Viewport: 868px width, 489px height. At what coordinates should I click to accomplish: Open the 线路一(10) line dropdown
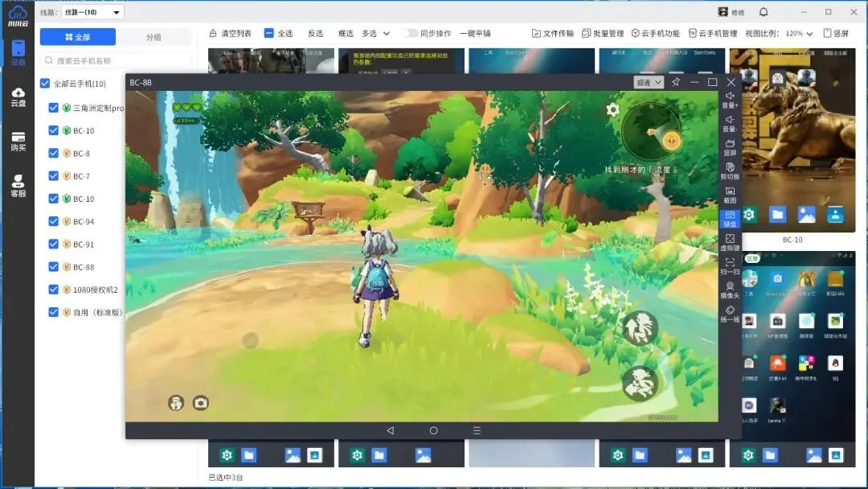[x=92, y=12]
